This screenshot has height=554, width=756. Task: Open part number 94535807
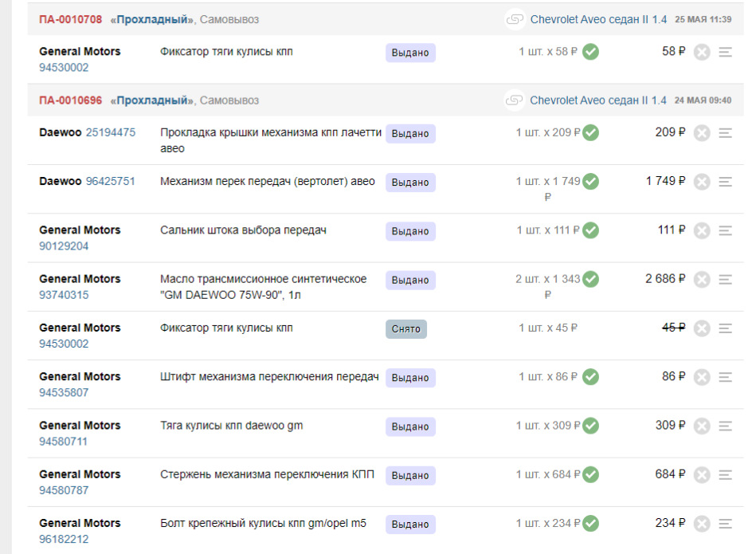[x=64, y=392]
